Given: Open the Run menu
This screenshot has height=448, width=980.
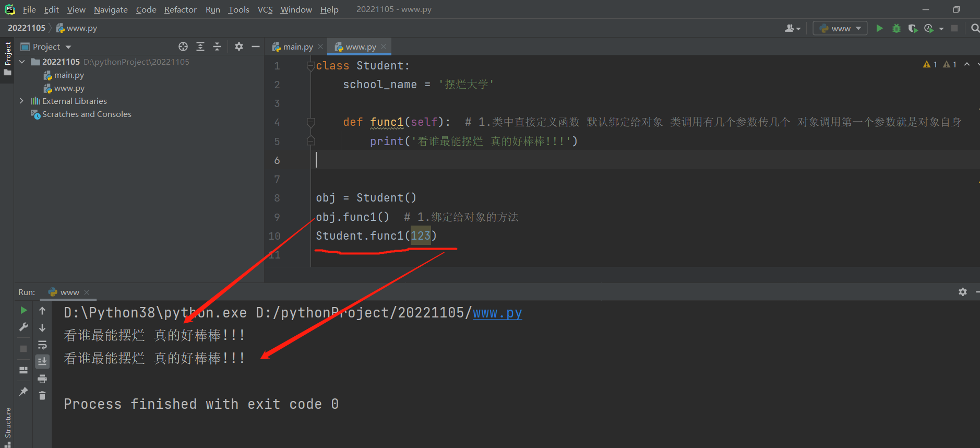Looking at the screenshot, I should coord(212,9).
